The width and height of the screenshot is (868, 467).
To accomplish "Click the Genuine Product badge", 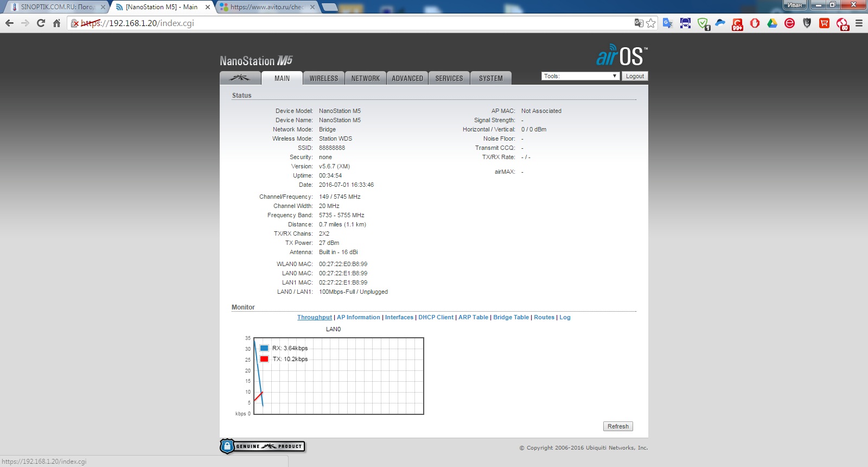I will pos(263,446).
